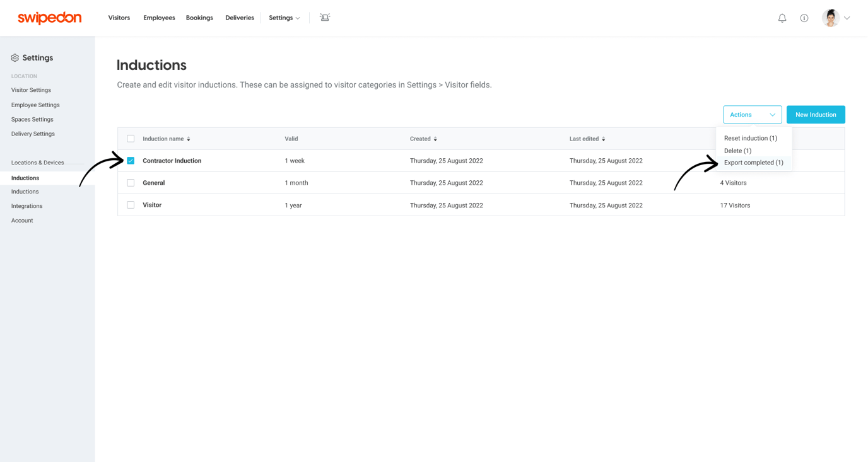Screen dimensions: 868x462
Task: Click the Settings gear icon in the sidebar
Action: 14,57
